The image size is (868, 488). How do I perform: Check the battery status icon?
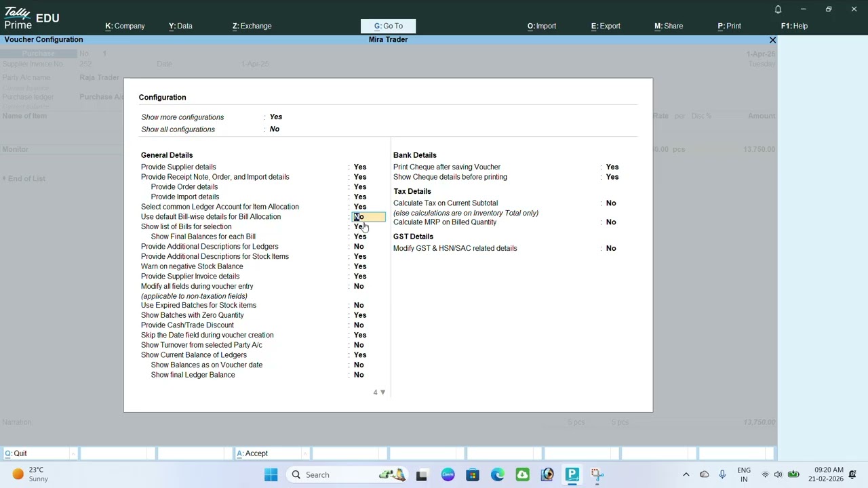(x=793, y=474)
